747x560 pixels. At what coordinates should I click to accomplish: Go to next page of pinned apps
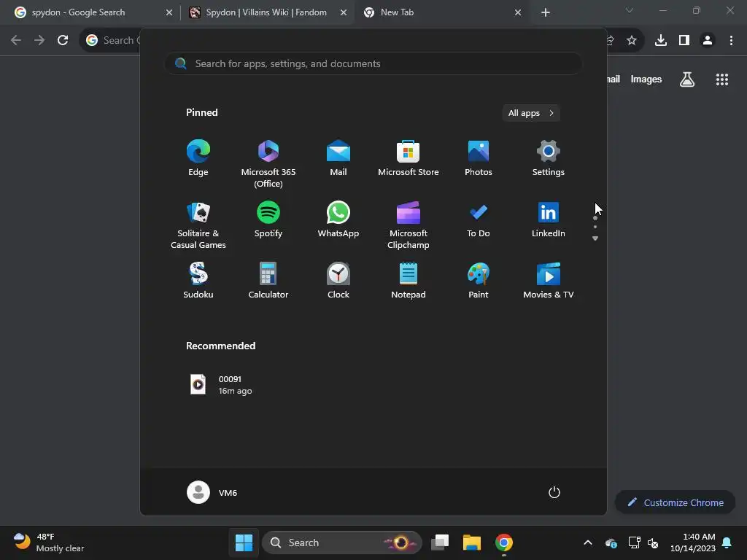[595, 238]
